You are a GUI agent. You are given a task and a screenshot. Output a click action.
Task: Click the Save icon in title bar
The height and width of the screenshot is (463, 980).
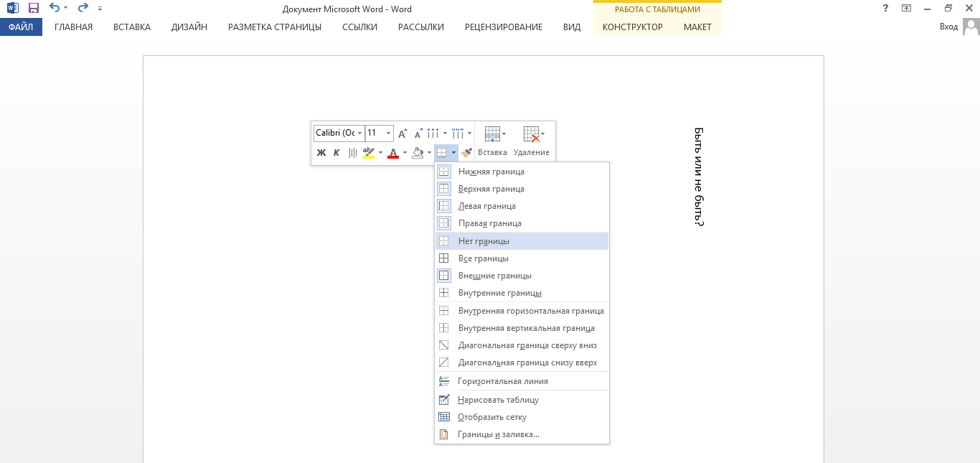point(34,8)
